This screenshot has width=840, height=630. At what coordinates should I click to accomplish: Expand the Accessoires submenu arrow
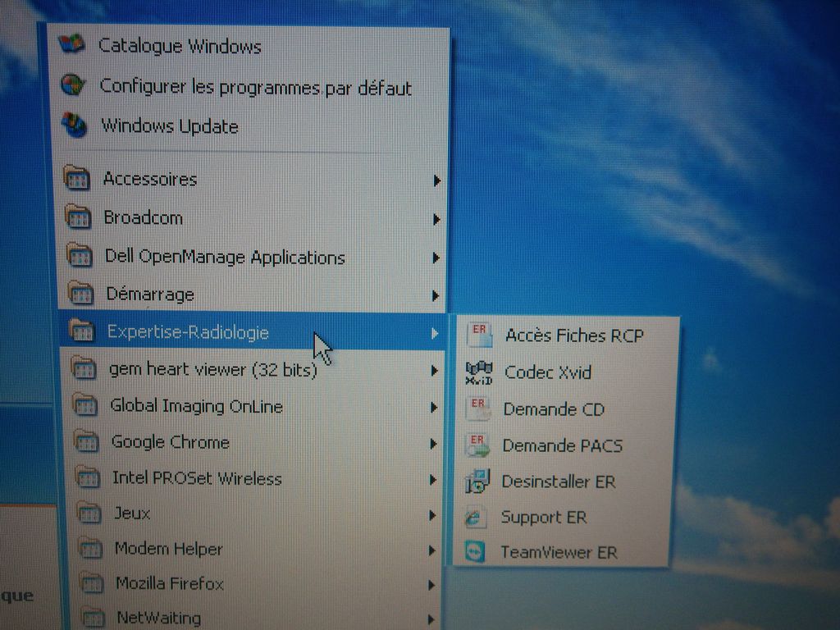(x=437, y=181)
